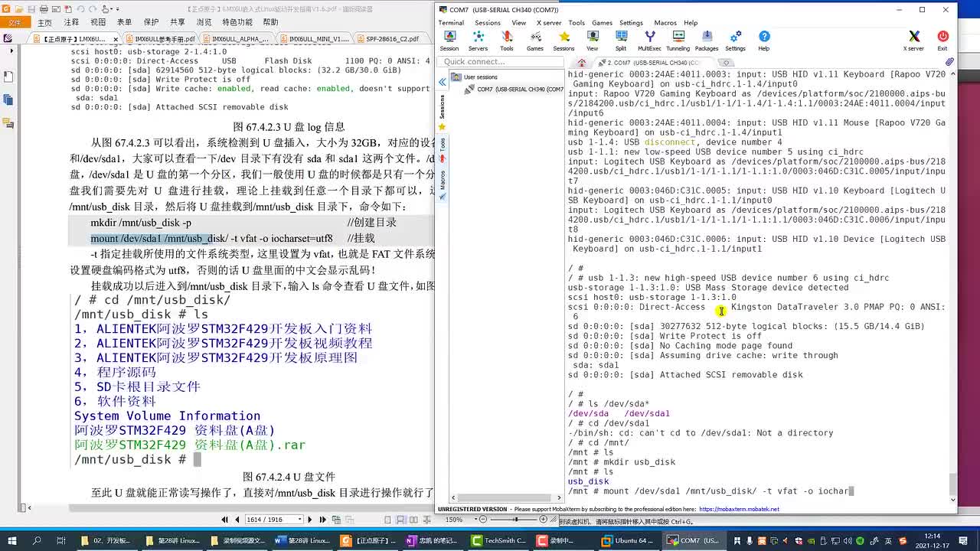Open the 注释 ribbon tab
The height and width of the screenshot is (551, 980).
(71, 22)
